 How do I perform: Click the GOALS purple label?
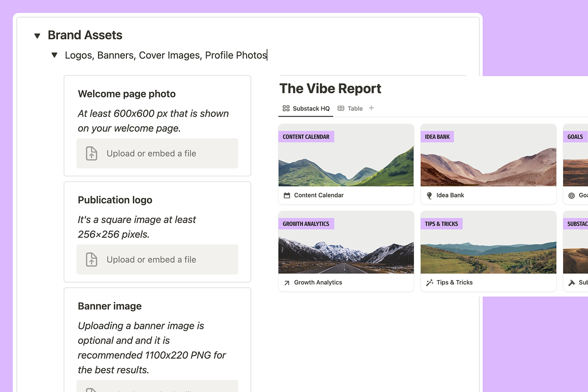(576, 137)
